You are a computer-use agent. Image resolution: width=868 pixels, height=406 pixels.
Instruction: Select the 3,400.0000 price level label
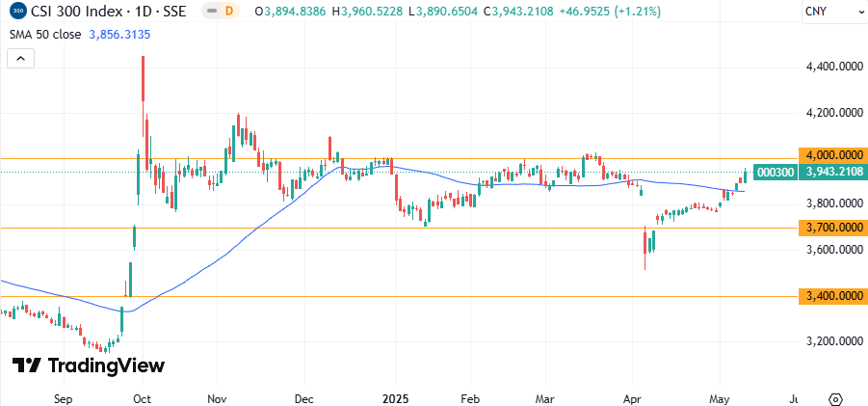tap(831, 296)
